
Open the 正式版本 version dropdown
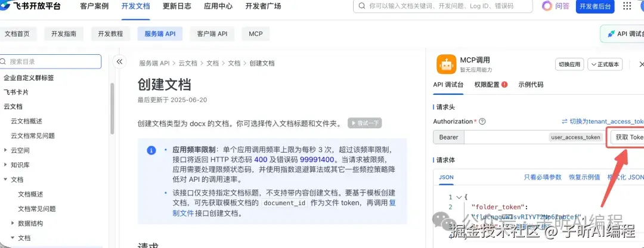[605, 64]
